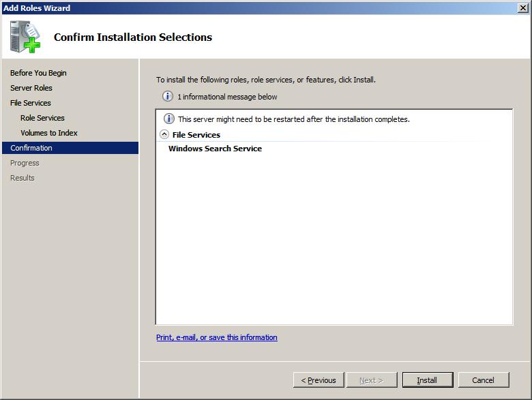Collapse the File Services section chevron
This screenshot has width=532, height=400.
[x=164, y=134]
